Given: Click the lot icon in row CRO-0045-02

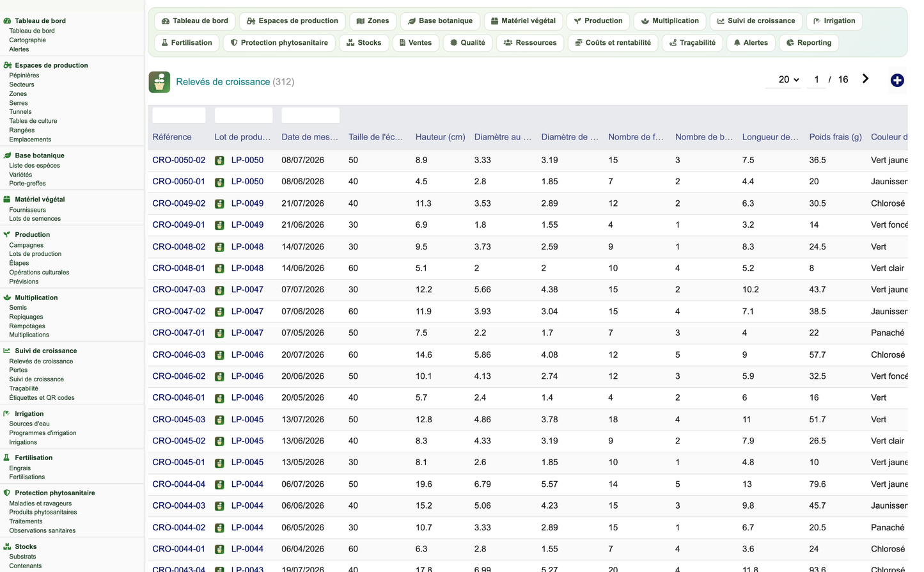Looking at the screenshot, I should coord(219,441).
